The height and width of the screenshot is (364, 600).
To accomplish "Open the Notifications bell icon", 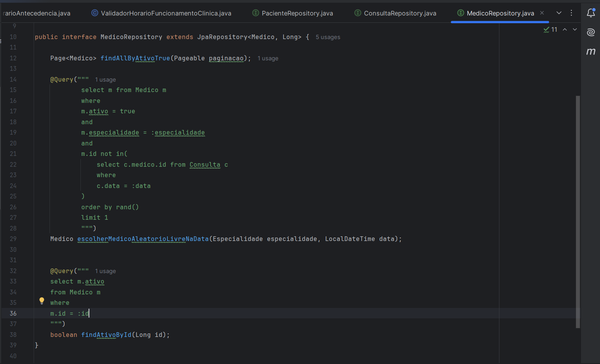I will (591, 13).
